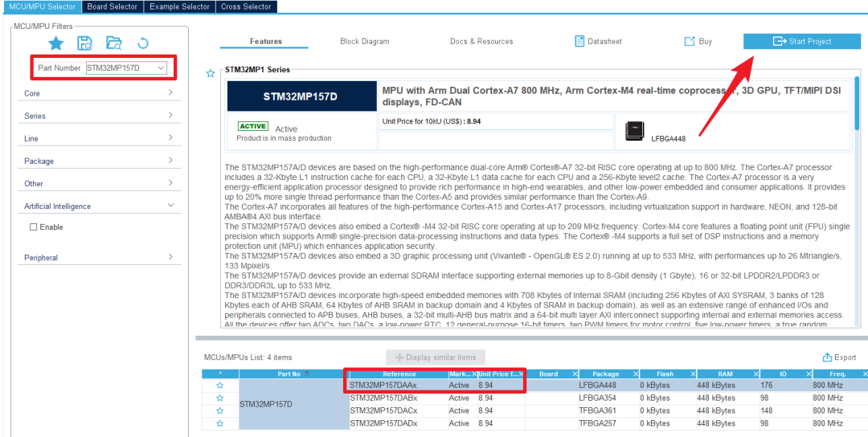This screenshot has width=868, height=437.
Task: Favorite the STM32MP157DABx row star
Action: point(219,398)
